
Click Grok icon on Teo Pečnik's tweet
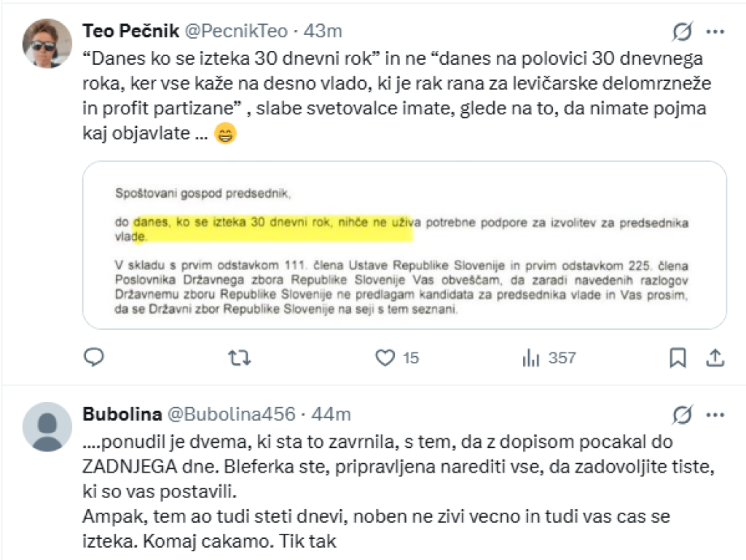pos(683,31)
